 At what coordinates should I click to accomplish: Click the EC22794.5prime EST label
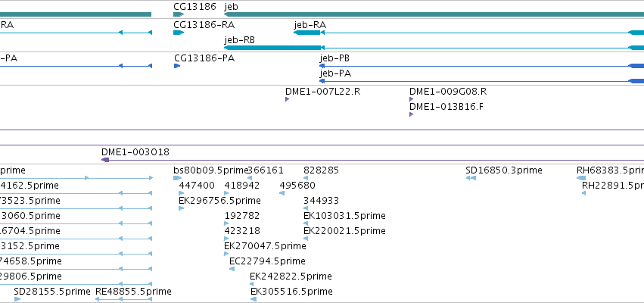pyautogui.click(x=267, y=261)
